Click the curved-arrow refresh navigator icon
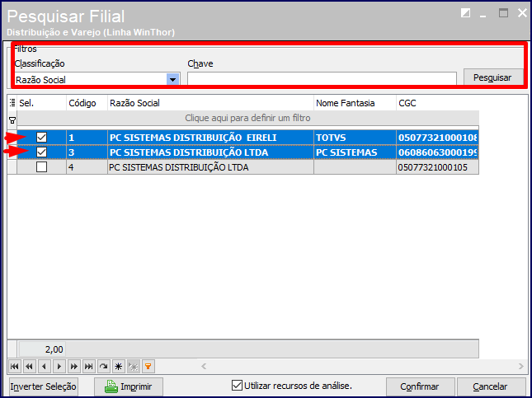 click(103, 366)
